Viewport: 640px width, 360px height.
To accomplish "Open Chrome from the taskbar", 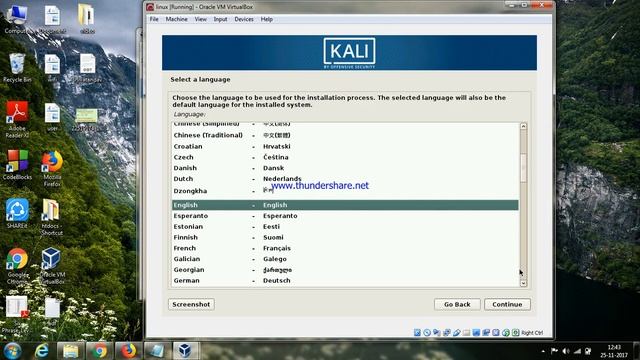I will (x=99, y=351).
